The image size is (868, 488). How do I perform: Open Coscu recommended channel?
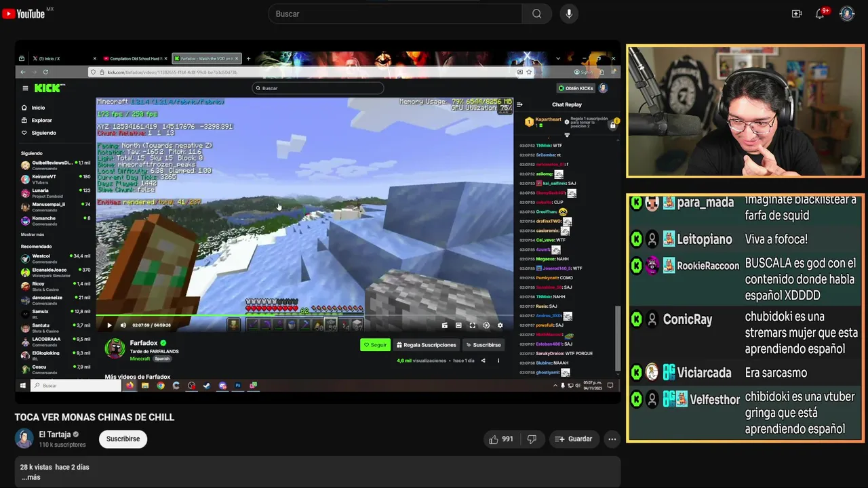56,369
